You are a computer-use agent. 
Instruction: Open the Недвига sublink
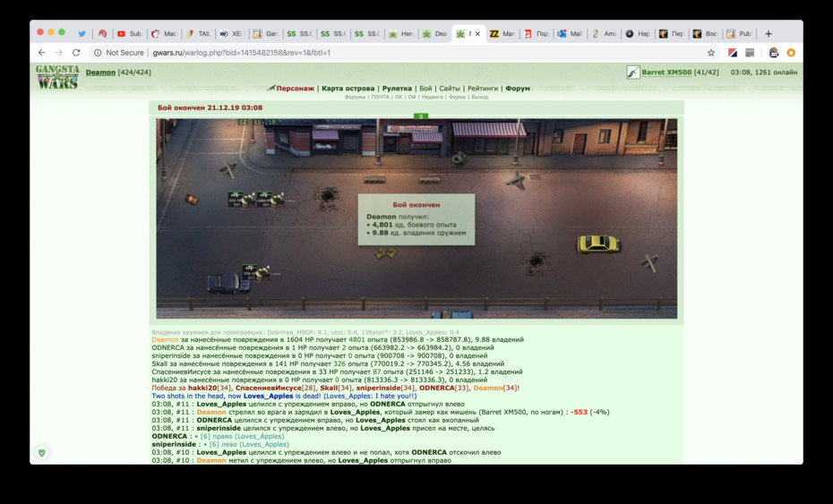(x=432, y=97)
